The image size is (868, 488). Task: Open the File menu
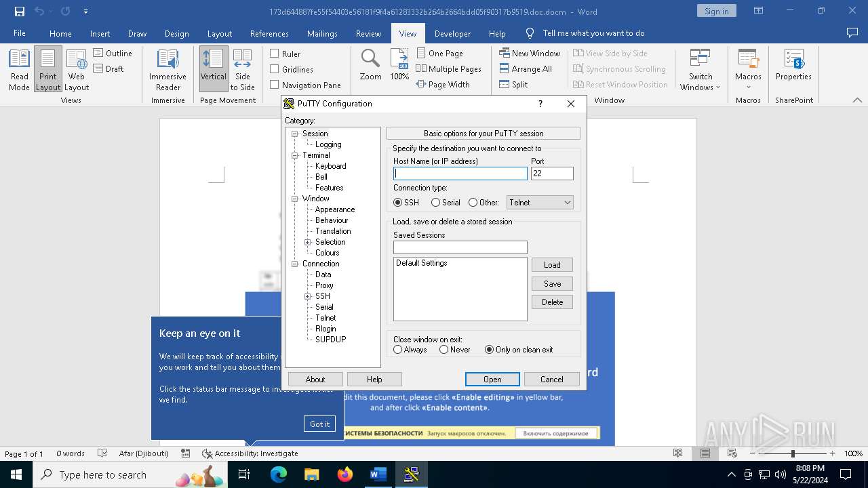click(20, 33)
